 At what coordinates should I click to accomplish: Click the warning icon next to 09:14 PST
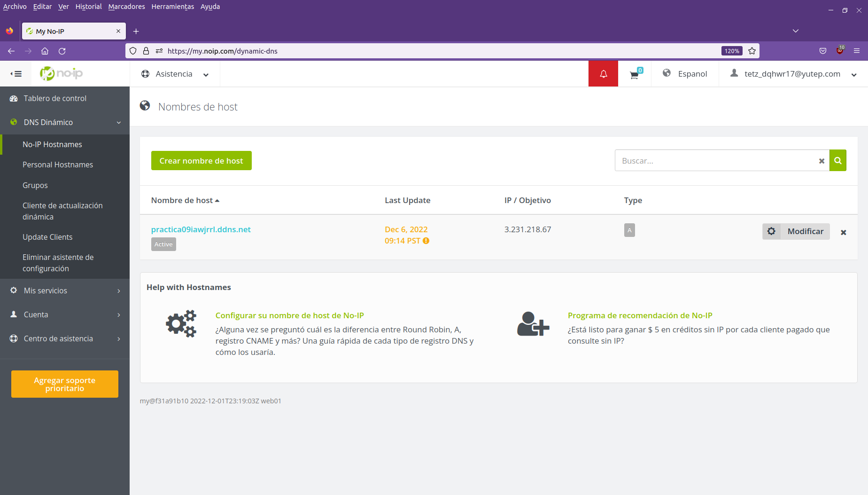pos(426,241)
